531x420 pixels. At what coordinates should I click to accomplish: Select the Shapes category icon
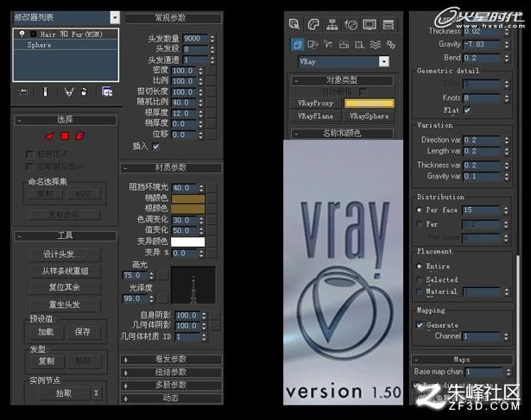313,45
